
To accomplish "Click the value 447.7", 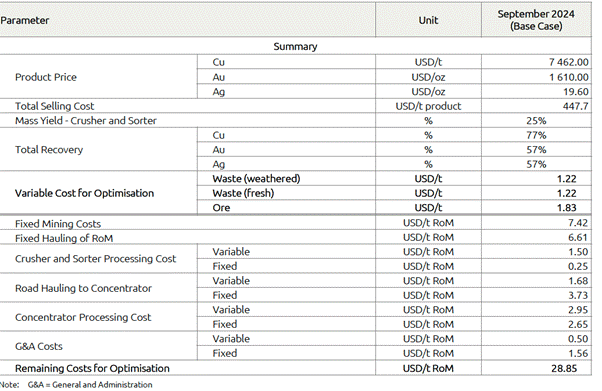I will 576,106.
